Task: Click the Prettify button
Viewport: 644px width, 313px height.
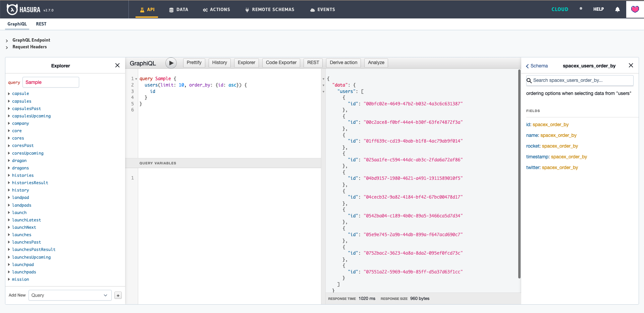Action: coord(194,63)
